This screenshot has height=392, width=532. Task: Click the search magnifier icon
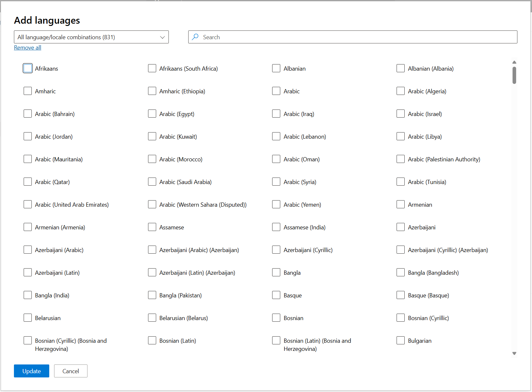click(x=195, y=37)
